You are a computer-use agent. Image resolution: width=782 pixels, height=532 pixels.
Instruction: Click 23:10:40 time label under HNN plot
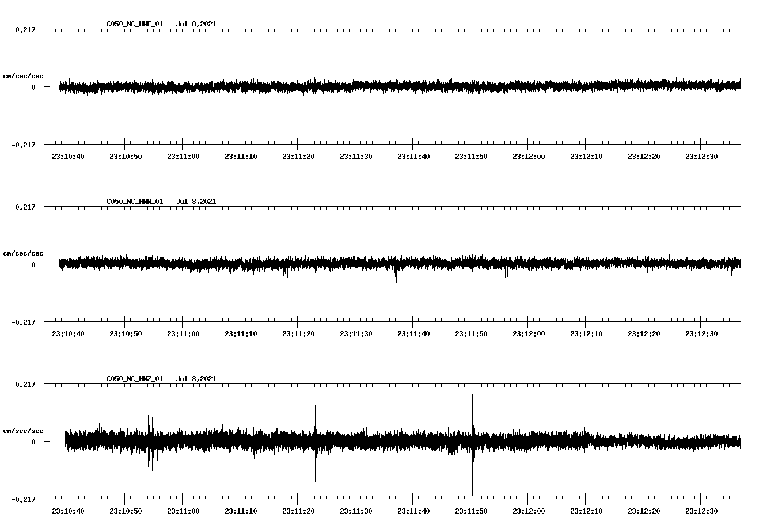click(x=68, y=333)
